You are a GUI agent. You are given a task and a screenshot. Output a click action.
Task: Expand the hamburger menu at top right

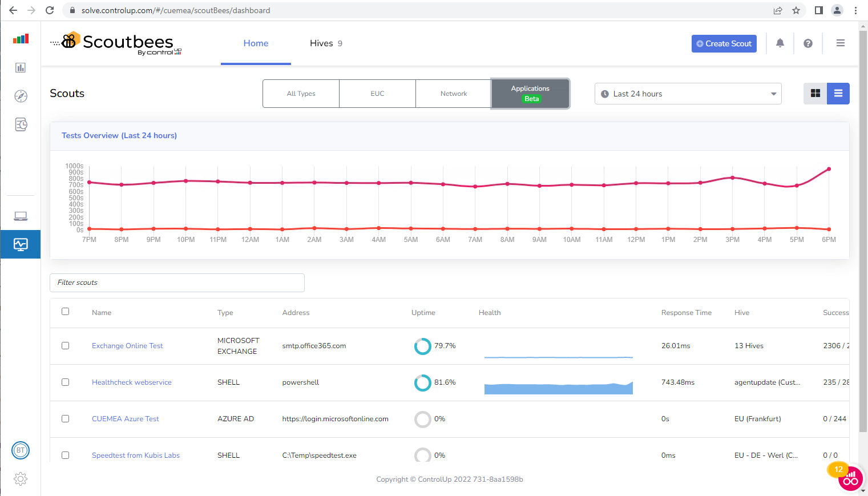840,43
